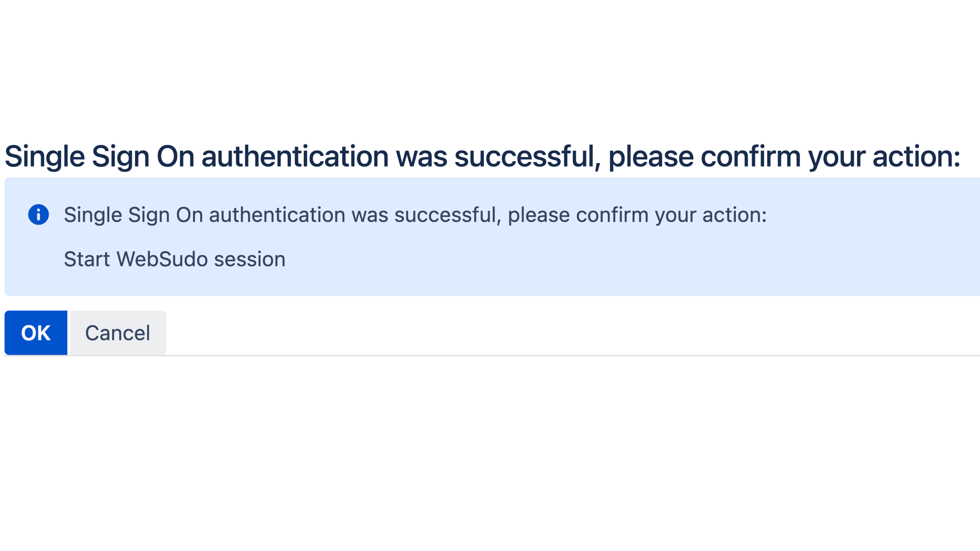Click 'Single Sign On' in the bold heading
The image size is (980, 551).
100,156
